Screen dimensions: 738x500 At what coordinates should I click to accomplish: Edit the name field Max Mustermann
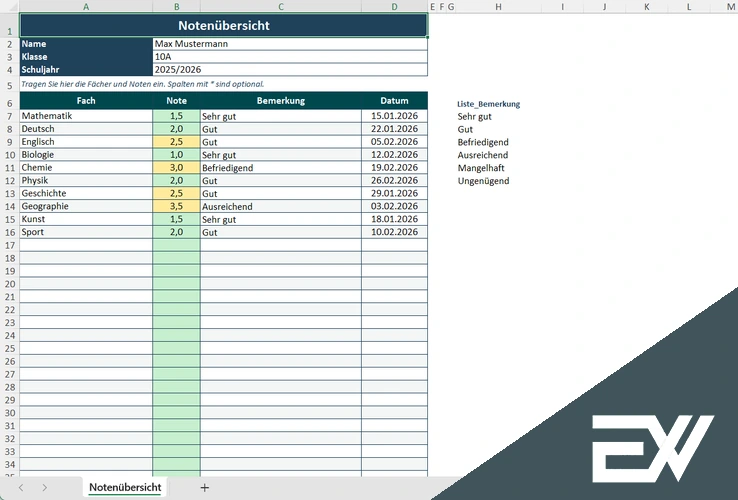[x=290, y=44]
